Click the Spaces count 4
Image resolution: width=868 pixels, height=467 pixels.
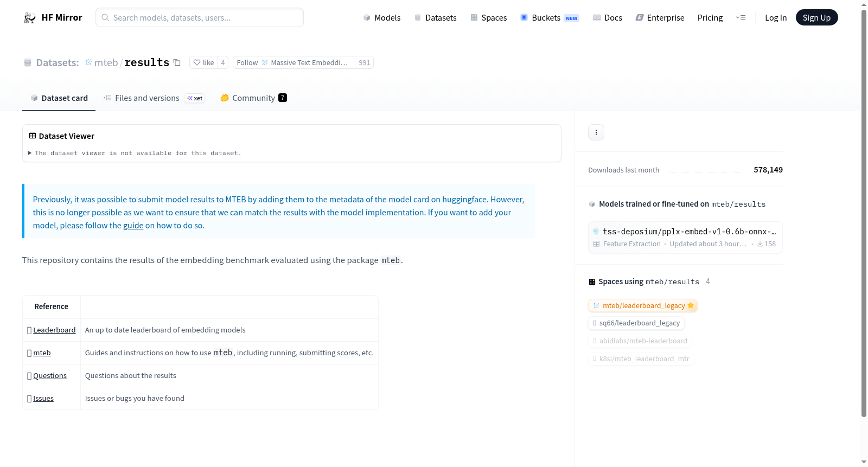708,282
